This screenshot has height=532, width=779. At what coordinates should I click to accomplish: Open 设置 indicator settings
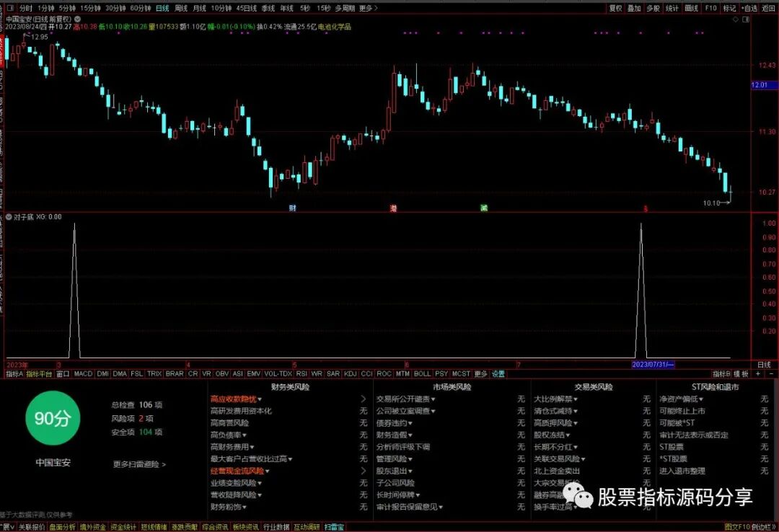click(498, 373)
